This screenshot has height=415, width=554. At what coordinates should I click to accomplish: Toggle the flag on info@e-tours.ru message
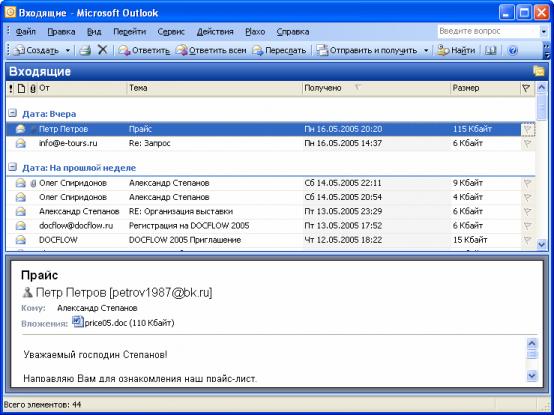[x=528, y=143]
